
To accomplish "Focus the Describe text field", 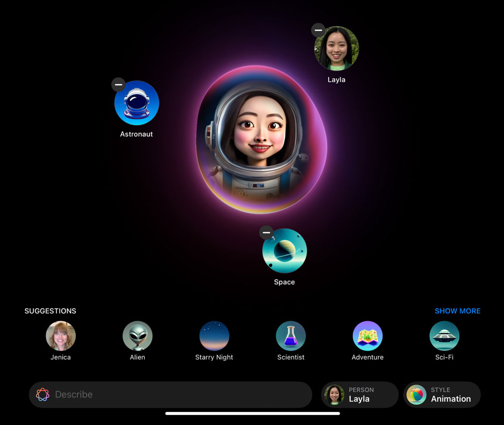I will [170, 395].
